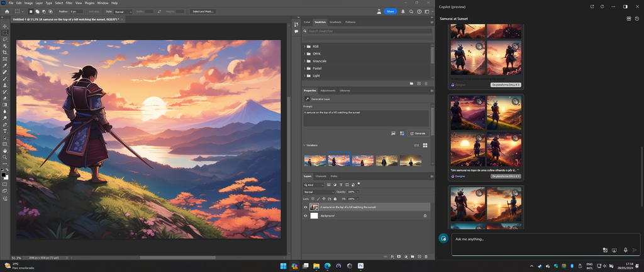
Task: Choose Intersect with selection mode icon
Action: tap(50, 11)
